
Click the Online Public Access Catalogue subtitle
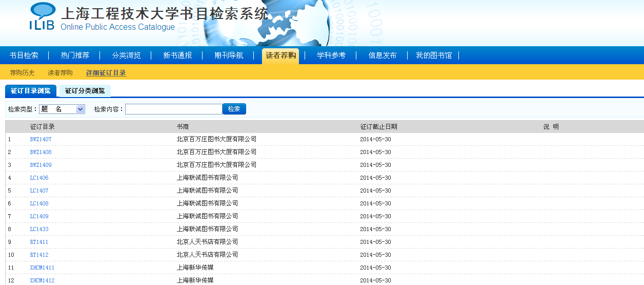tap(117, 27)
